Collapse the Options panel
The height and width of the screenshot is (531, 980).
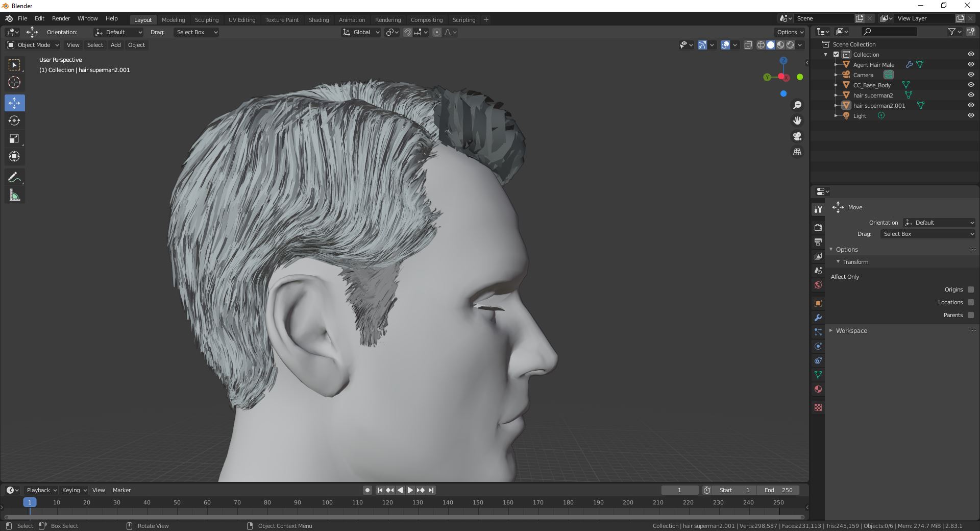point(846,250)
